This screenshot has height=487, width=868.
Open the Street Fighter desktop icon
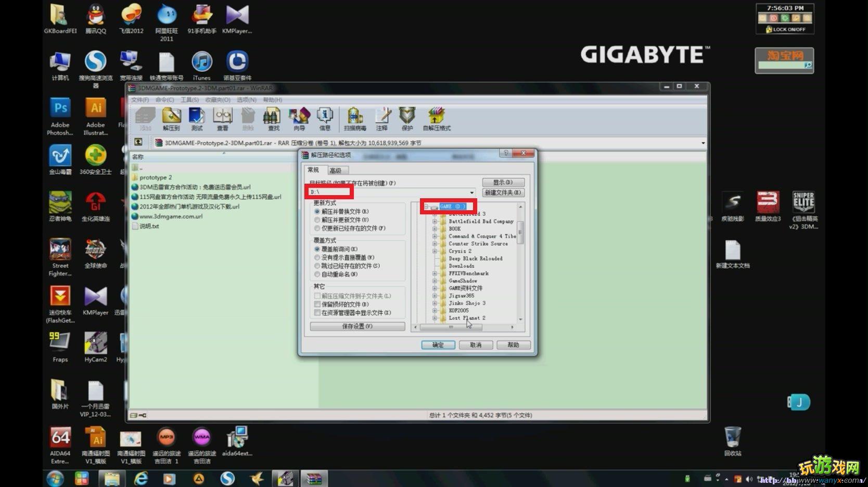click(60, 258)
